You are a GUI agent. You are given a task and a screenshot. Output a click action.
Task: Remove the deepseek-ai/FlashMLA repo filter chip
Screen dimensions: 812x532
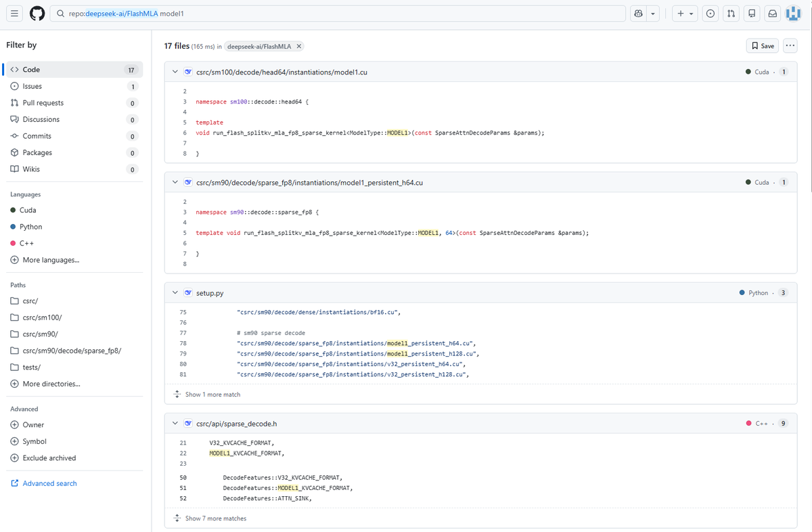299,46
